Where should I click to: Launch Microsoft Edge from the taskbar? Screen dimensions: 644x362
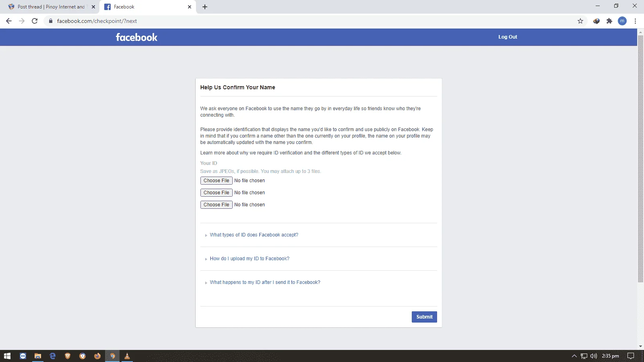[53, 356]
